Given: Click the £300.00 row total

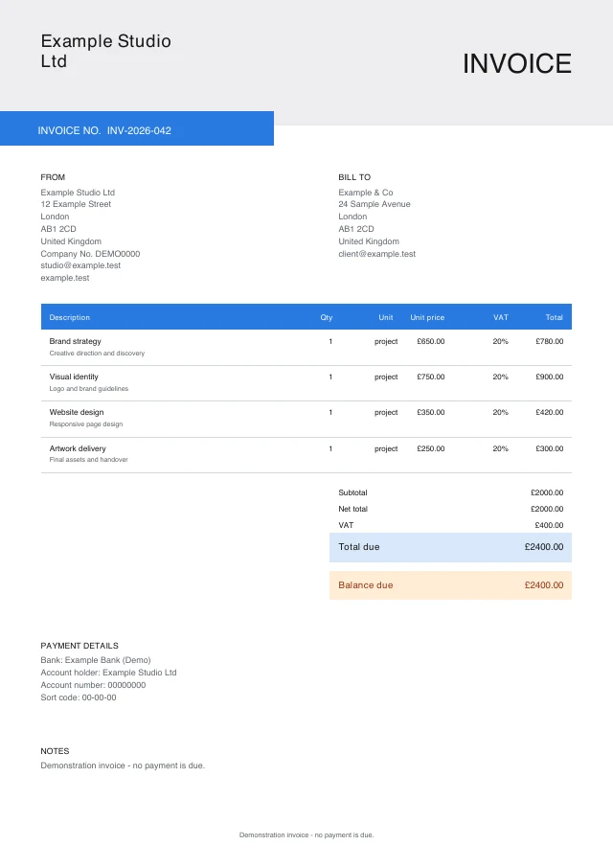Looking at the screenshot, I should [550, 448].
